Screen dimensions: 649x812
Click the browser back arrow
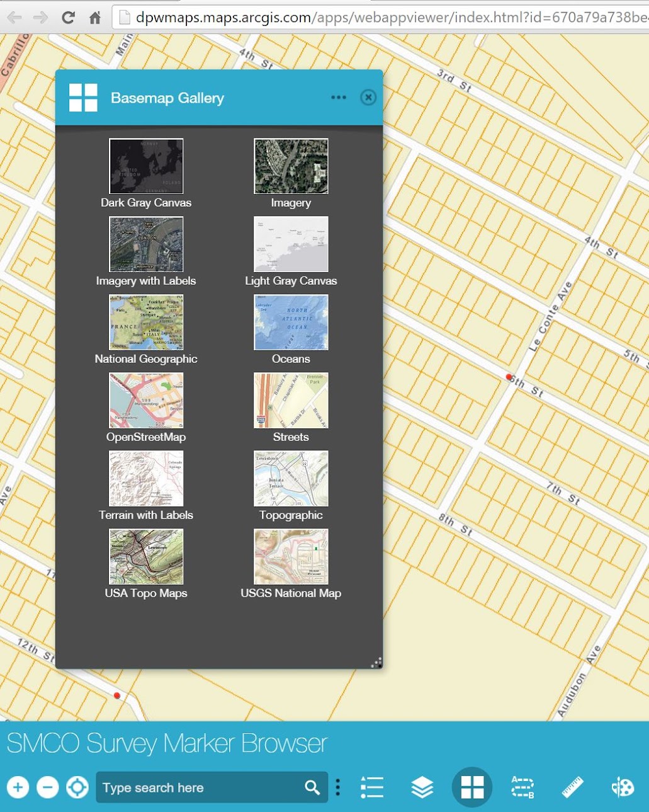click(x=14, y=18)
